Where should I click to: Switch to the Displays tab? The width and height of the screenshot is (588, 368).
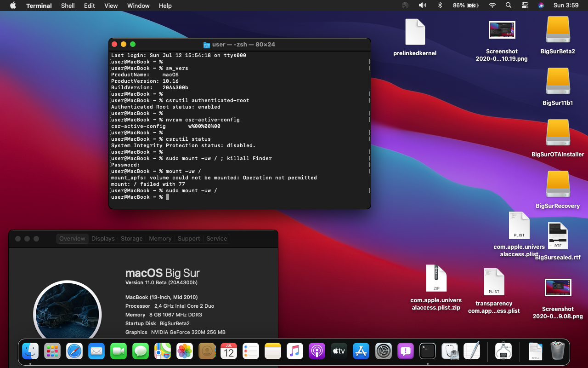103,238
